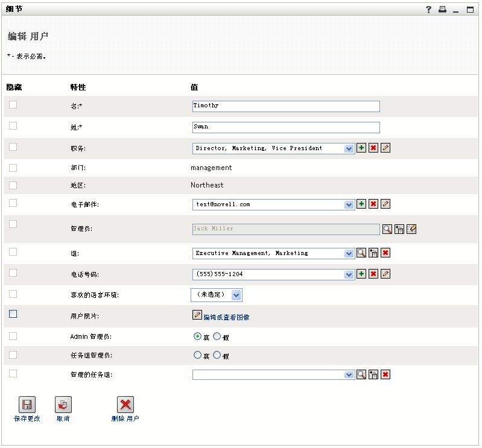
Task: Open history list icon for 组
Action: (373, 253)
